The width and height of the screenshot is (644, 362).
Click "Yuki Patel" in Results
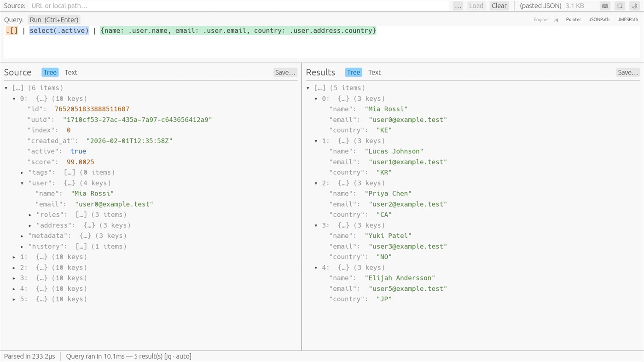pos(388,236)
